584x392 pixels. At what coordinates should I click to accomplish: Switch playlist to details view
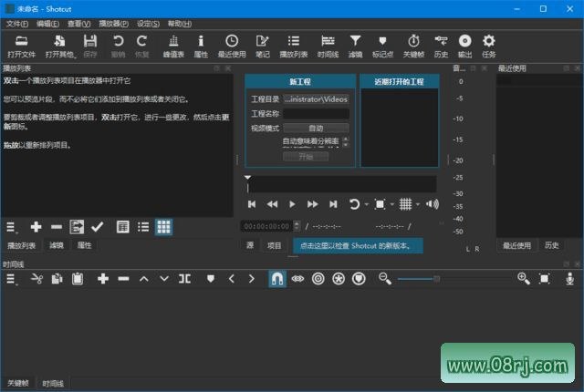[x=122, y=226]
